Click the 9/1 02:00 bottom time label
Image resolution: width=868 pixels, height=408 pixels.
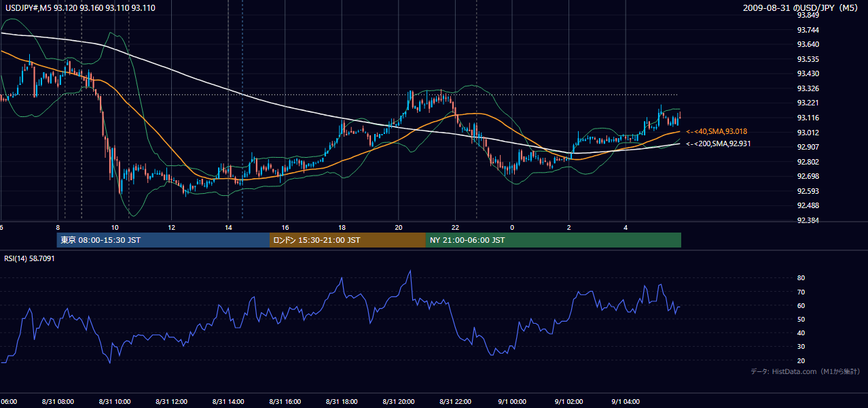[569, 401]
